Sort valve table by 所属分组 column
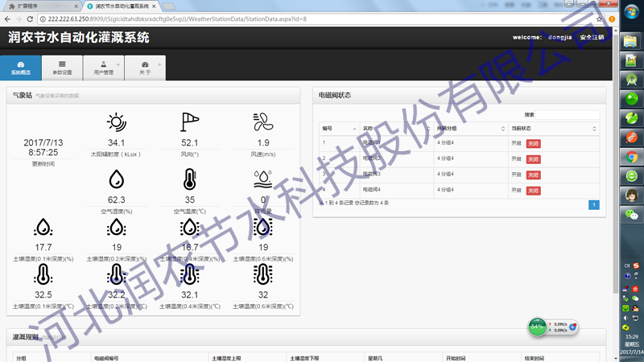Viewport: 644px width, 362px height. point(471,128)
